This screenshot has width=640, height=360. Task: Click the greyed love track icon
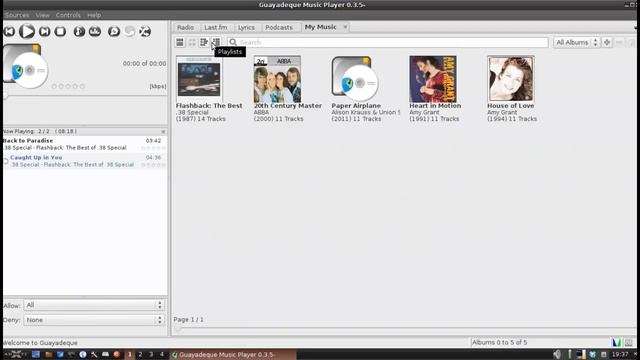pos(129,31)
